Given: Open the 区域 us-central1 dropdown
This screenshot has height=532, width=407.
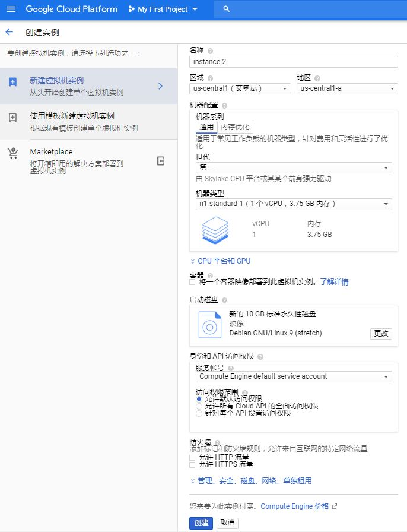Looking at the screenshot, I should 240,88.
